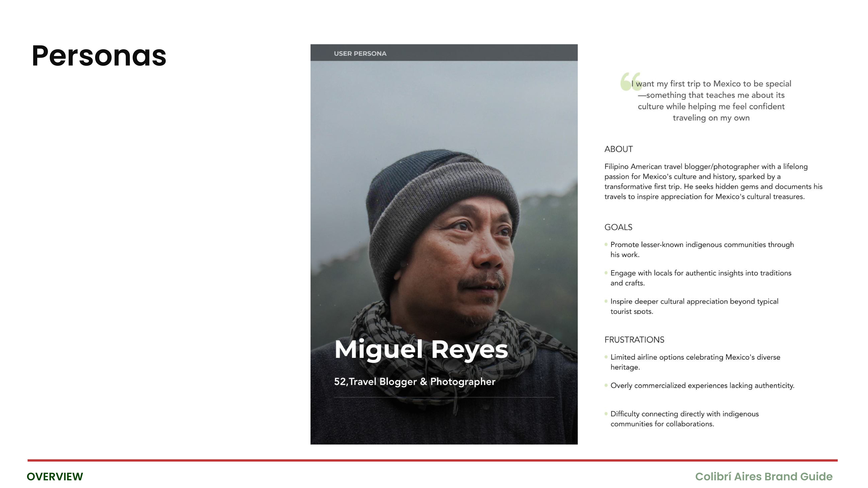Click the OVERVIEW footer label
Image resolution: width=868 pixels, height=488 pixels.
coord(55,477)
